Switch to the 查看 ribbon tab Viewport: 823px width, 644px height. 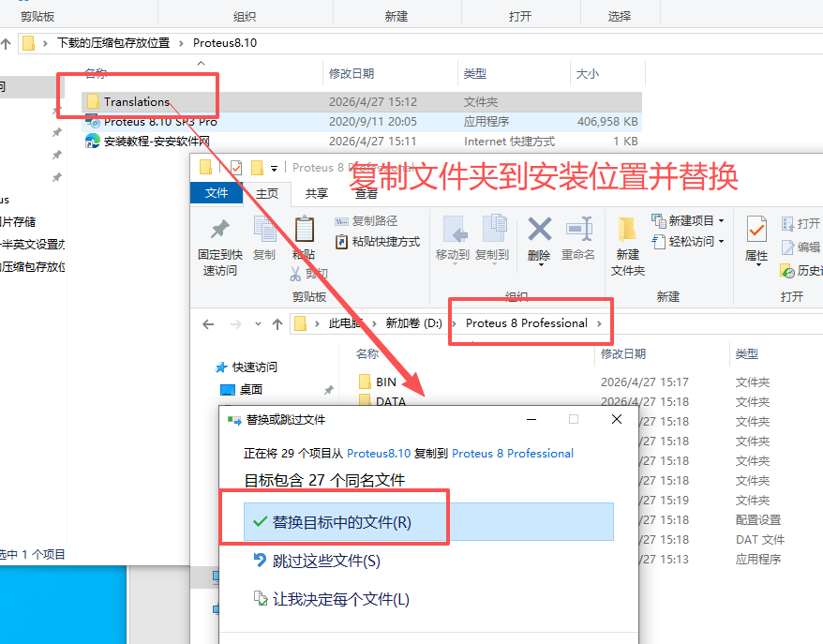coord(366,194)
